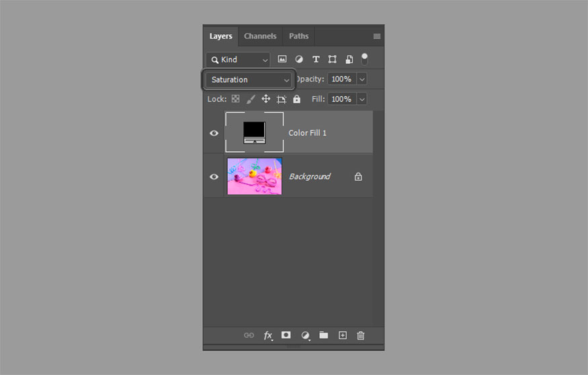Create a new group folder
Viewport: 588px width, 375px height.
[324, 335]
